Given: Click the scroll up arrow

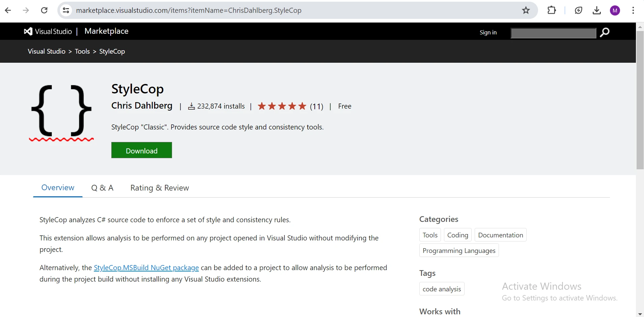Looking at the screenshot, I should pyautogui.click(x=640, y=27).
